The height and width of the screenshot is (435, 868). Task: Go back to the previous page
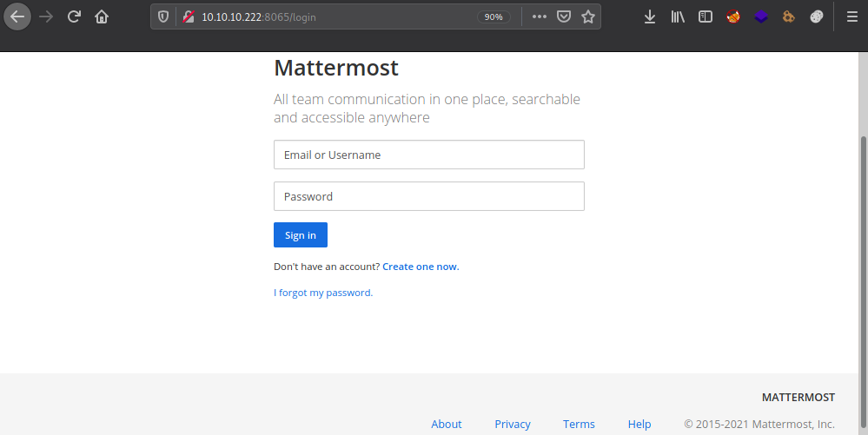pyautogui.click(x=17, y=16)
